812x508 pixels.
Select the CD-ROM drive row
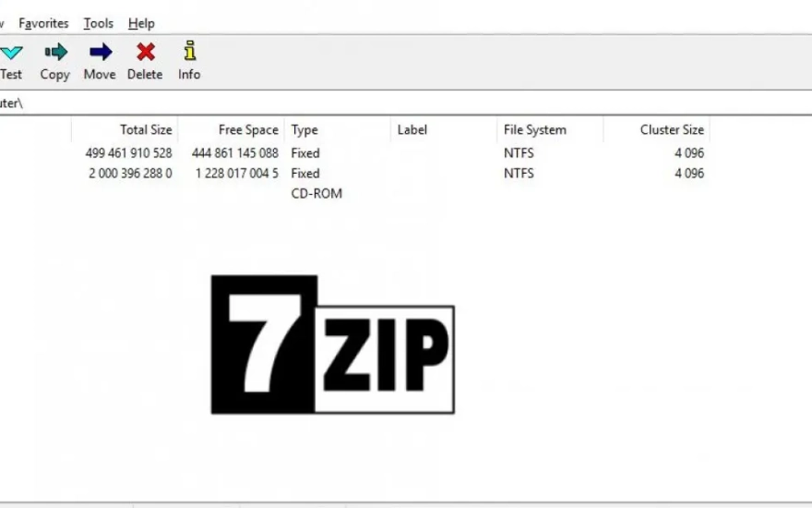click(x=316, y=194)
